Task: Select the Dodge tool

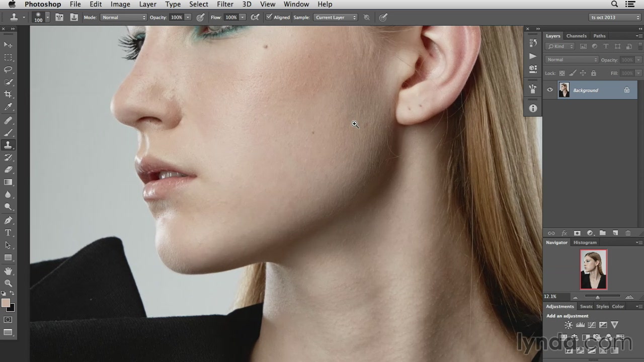Action: (8, 207)
